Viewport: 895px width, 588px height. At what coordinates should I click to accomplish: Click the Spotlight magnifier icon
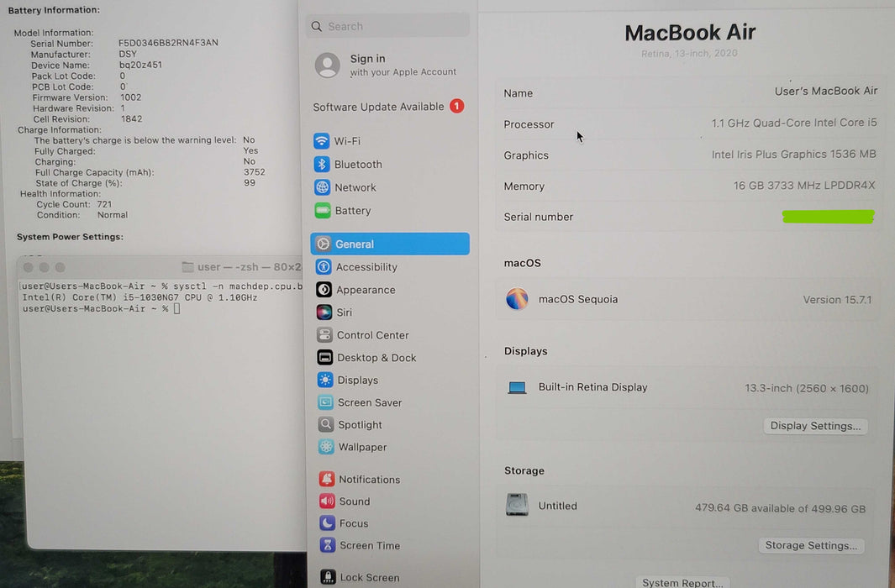click(326, 424)
